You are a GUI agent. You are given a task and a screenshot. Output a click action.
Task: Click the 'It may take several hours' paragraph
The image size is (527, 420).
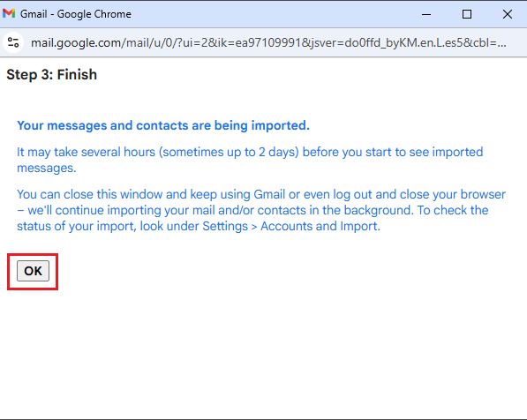coord(250,160)
